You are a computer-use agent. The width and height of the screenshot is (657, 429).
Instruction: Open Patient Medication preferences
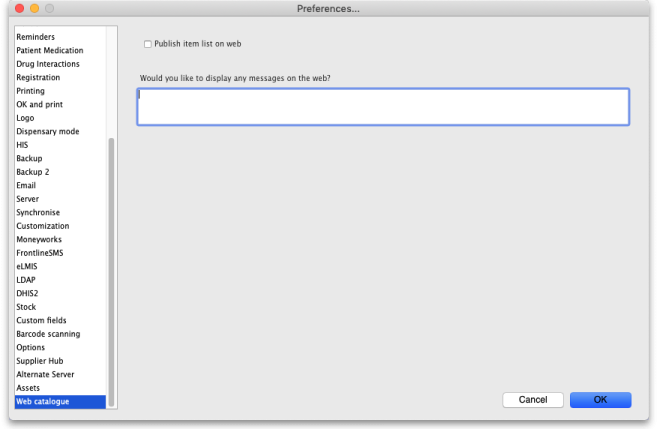(x=50, y=50)
